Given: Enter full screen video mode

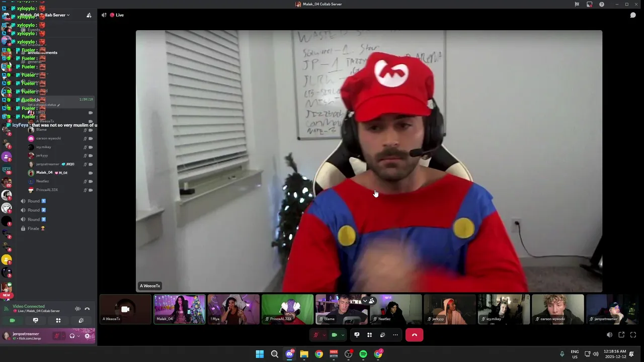Looking at the screenshot, I should tap(633, 335).
